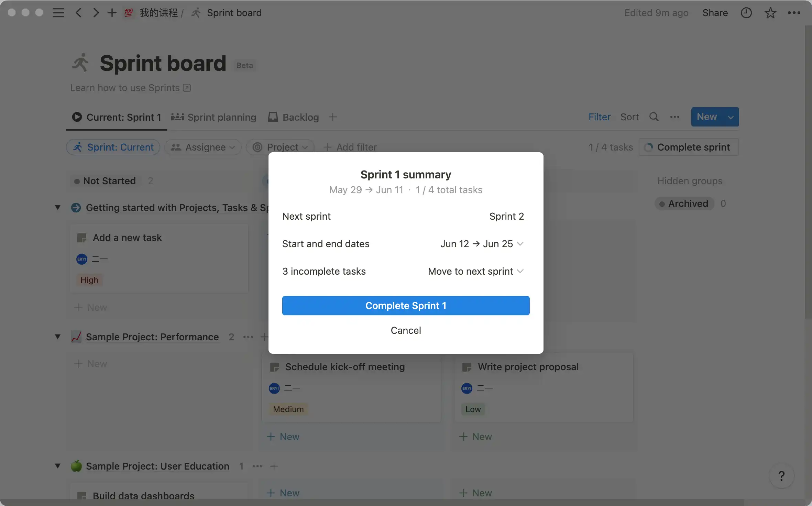Screen dimensions: 812x506
Task: Open the sidebar hamburger menu icon
Action: click(x=58, y=13)
